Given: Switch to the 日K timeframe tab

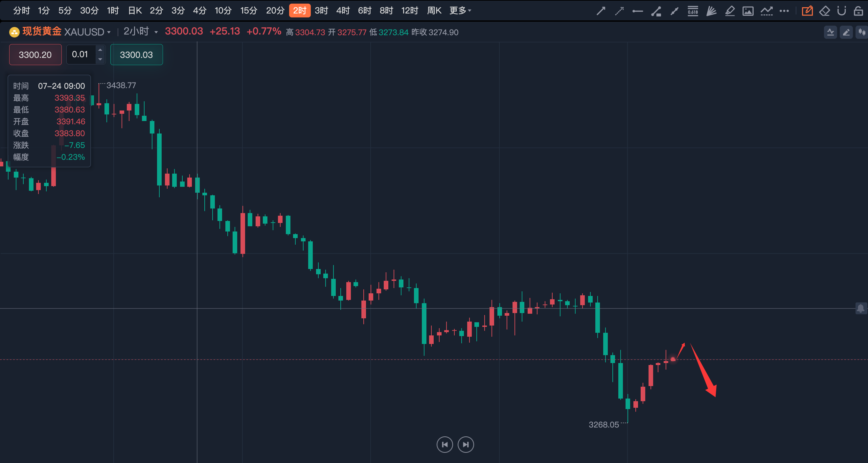Looking at the screenshot, I should pos(135,11).
